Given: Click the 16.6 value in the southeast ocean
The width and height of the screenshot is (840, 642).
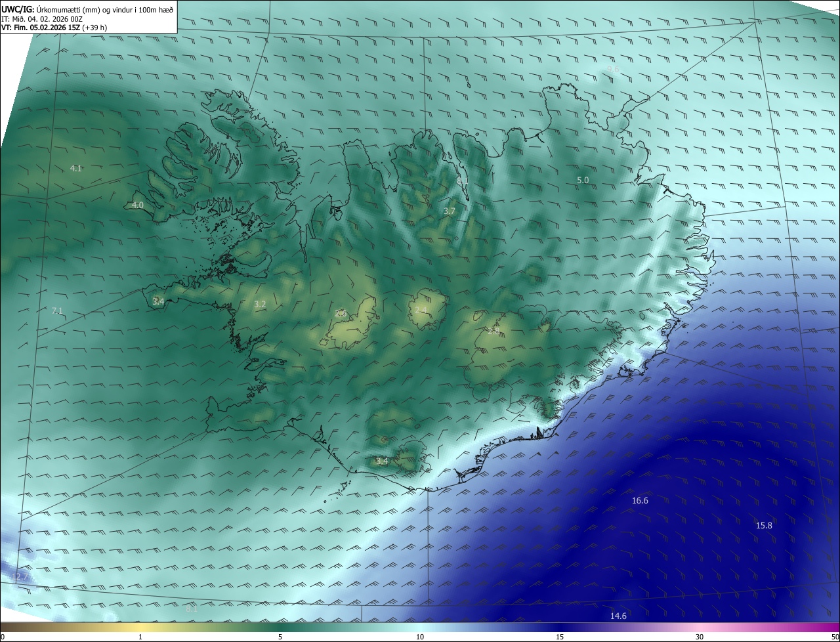Looking at the screenshot, I should pyautogui.click(x=640, y=500).
